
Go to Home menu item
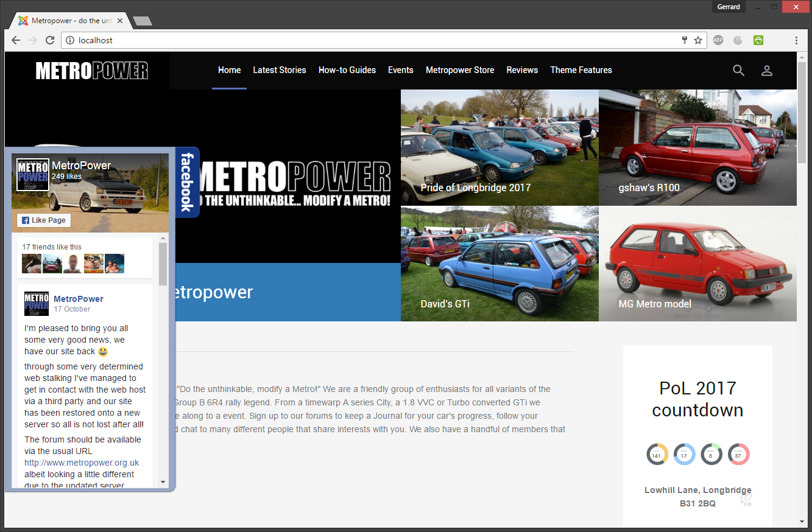[x=230, y=70]
